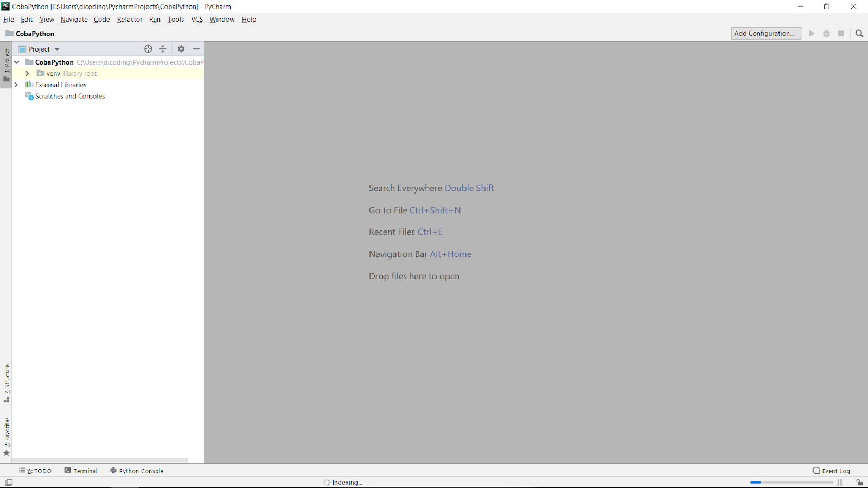868x488 pixels.
Task: Click the Terminal icon
Action: (68, 471)
